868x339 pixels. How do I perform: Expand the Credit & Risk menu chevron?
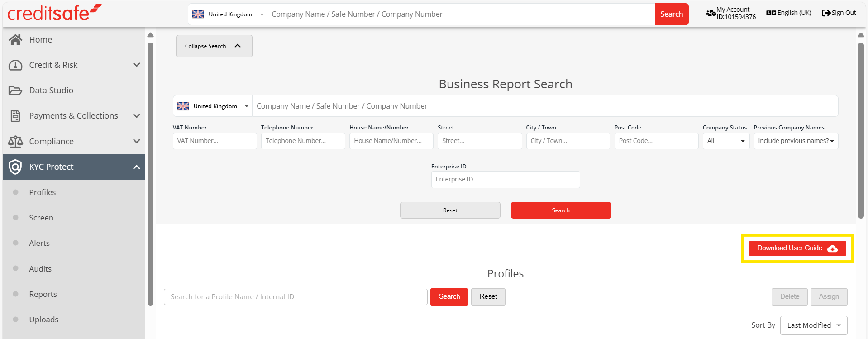(137, 65)
